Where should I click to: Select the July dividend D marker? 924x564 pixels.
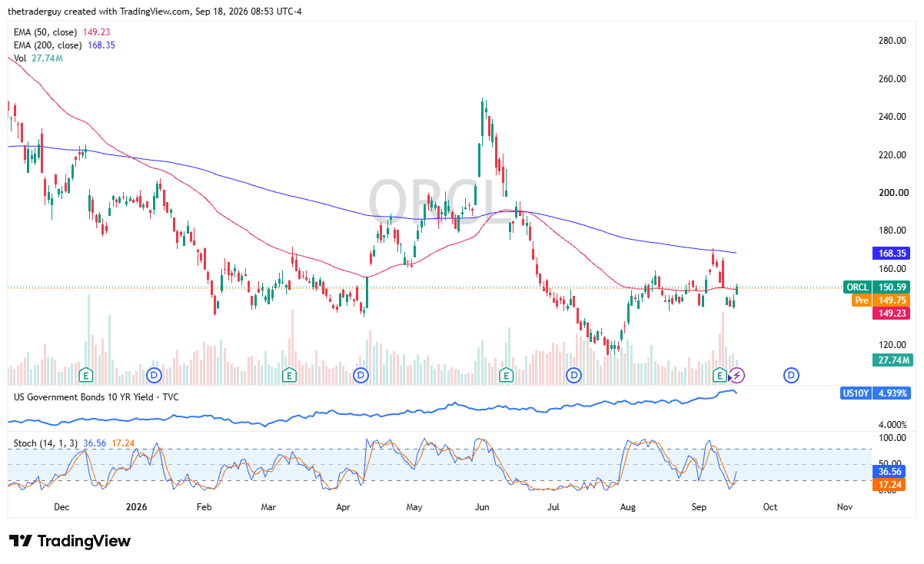click(x=573, y=375)
